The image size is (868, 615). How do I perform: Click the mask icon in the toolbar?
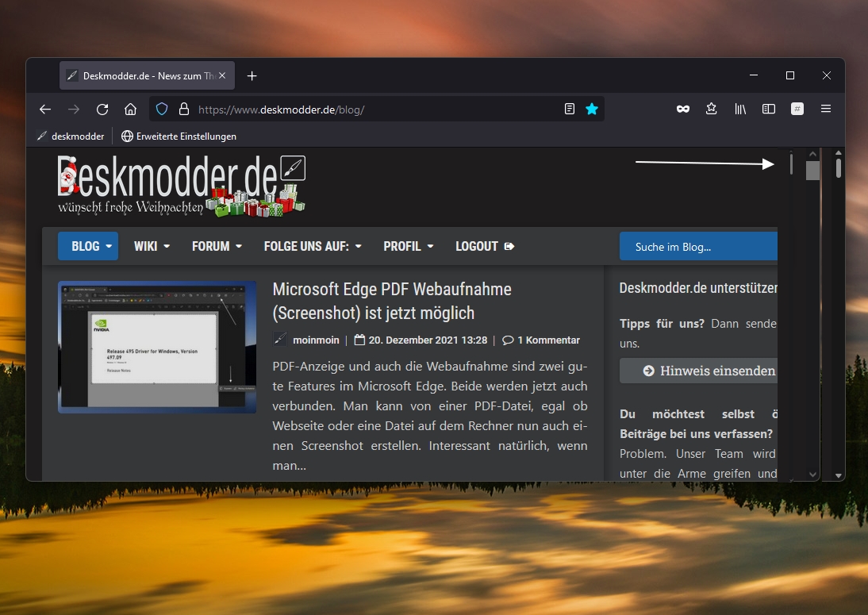[682, 109]
